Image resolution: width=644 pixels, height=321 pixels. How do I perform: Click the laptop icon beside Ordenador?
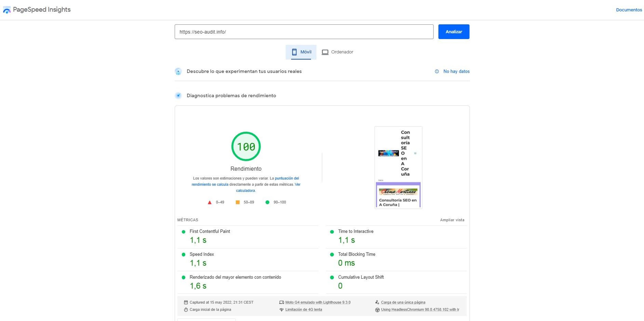click(325, 52)
